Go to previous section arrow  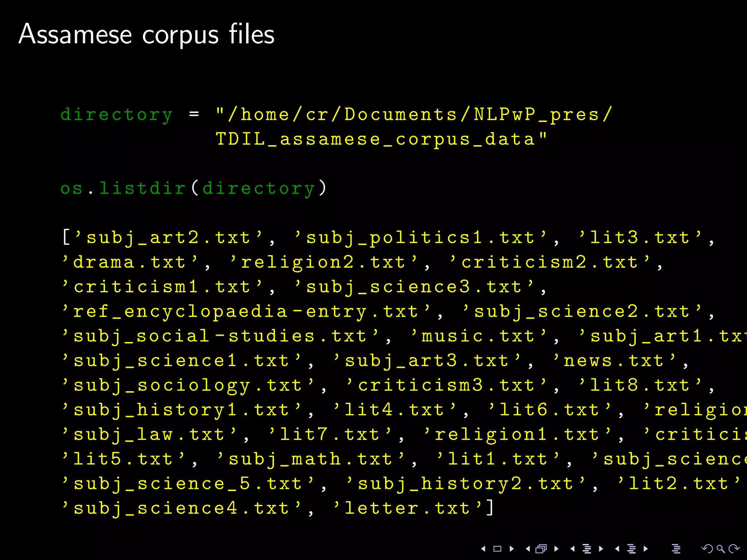pos(617,549)
